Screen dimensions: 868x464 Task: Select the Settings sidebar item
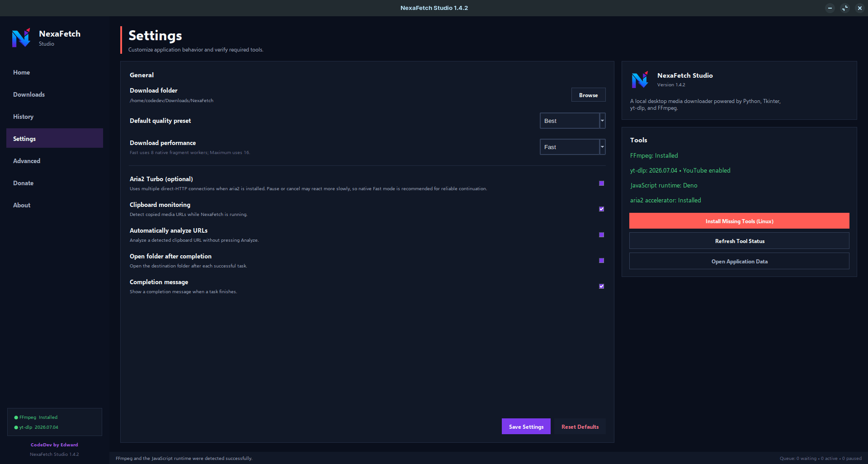click(55, 138)
